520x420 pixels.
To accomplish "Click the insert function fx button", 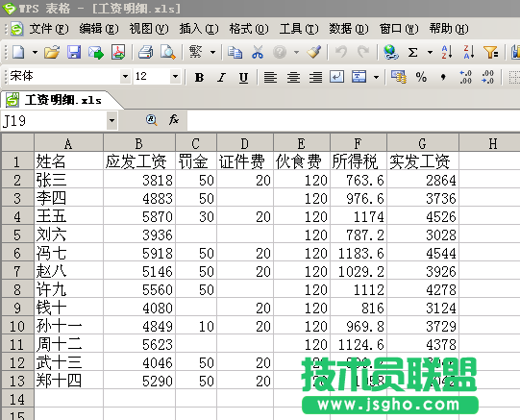I will [174, 120].
